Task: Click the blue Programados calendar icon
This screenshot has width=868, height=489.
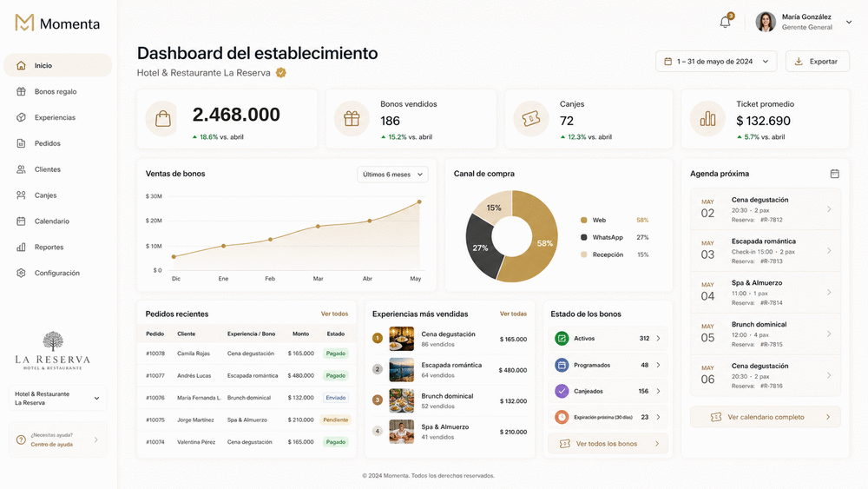Action: [x=562, y=365]
